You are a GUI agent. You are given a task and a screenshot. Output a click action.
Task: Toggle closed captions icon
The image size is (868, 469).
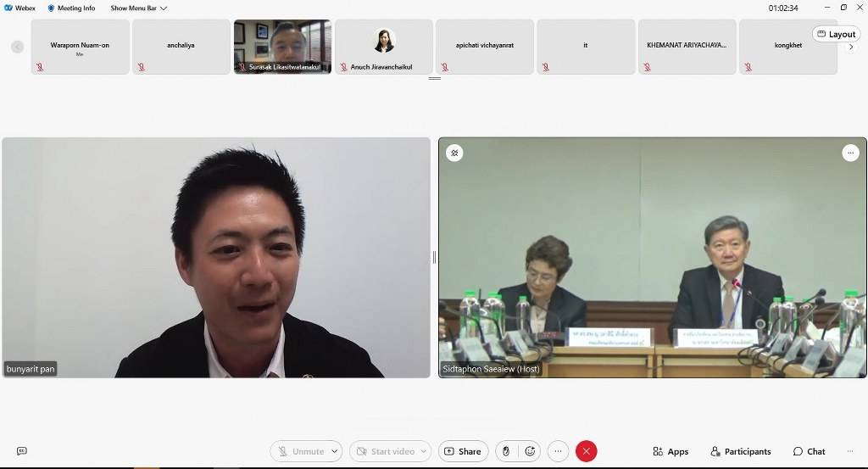pos(21,451)
